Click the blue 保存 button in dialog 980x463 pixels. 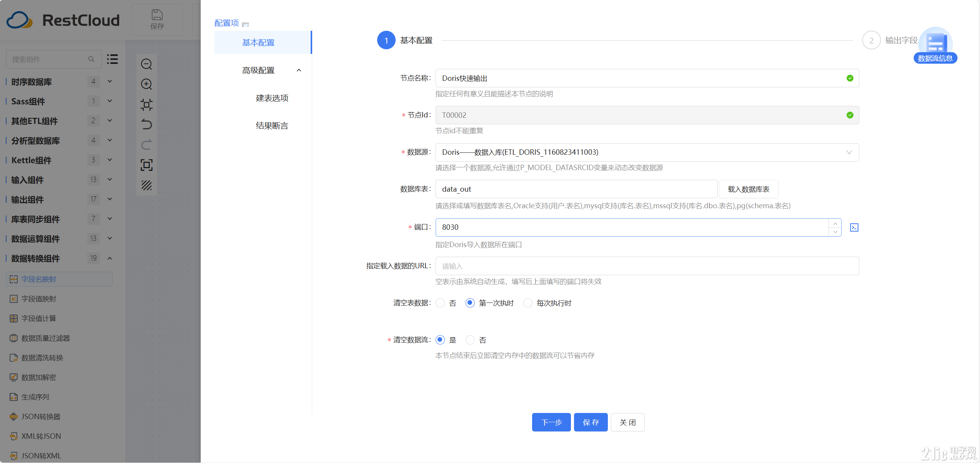pyautogui.click(x=591, y=422)
